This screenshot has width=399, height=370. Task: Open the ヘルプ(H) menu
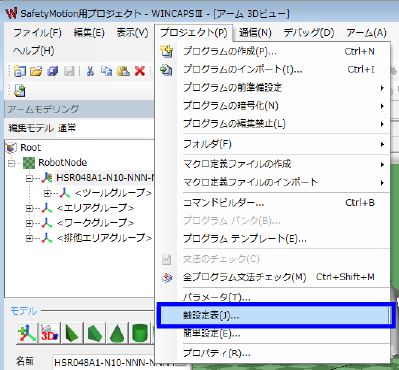33,51
